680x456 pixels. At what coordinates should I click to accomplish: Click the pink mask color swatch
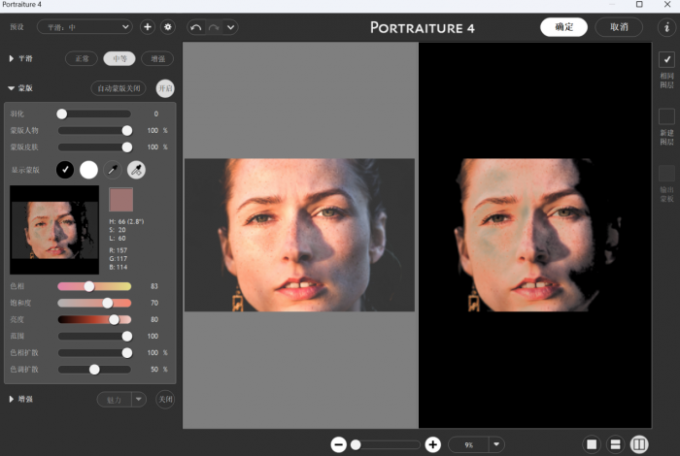[121, 198]
